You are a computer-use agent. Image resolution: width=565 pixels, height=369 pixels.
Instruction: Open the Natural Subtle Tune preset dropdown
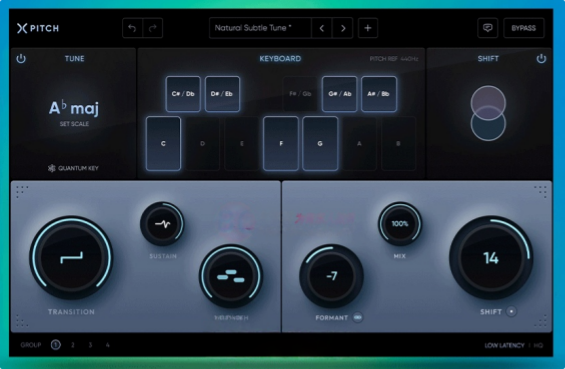pos(260,28)
